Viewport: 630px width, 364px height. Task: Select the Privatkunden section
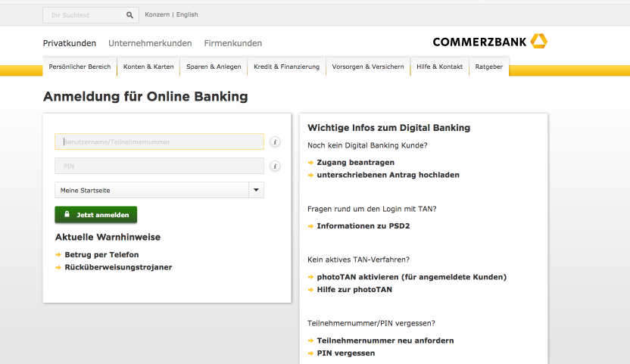point(70,43)
